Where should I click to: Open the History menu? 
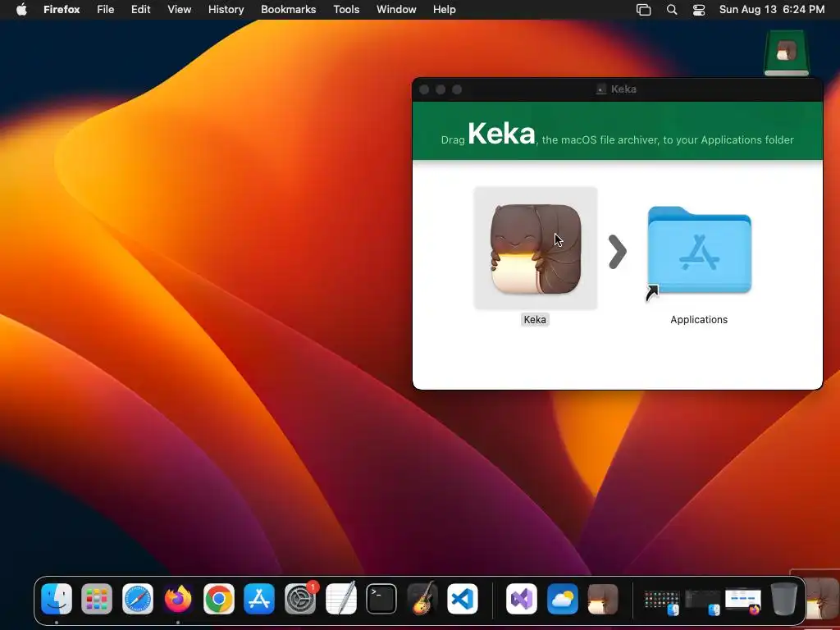pos(226,10)
